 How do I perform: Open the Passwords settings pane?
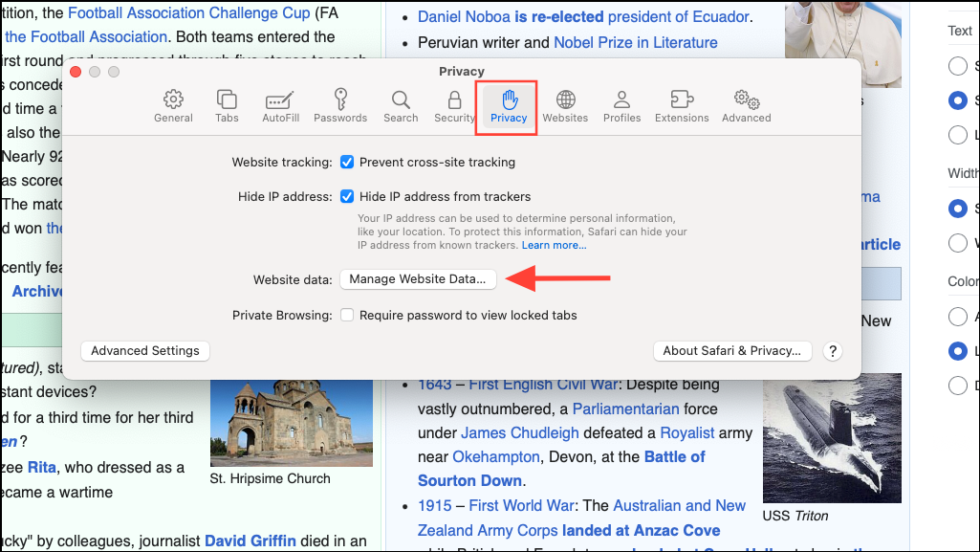point(340,106)
